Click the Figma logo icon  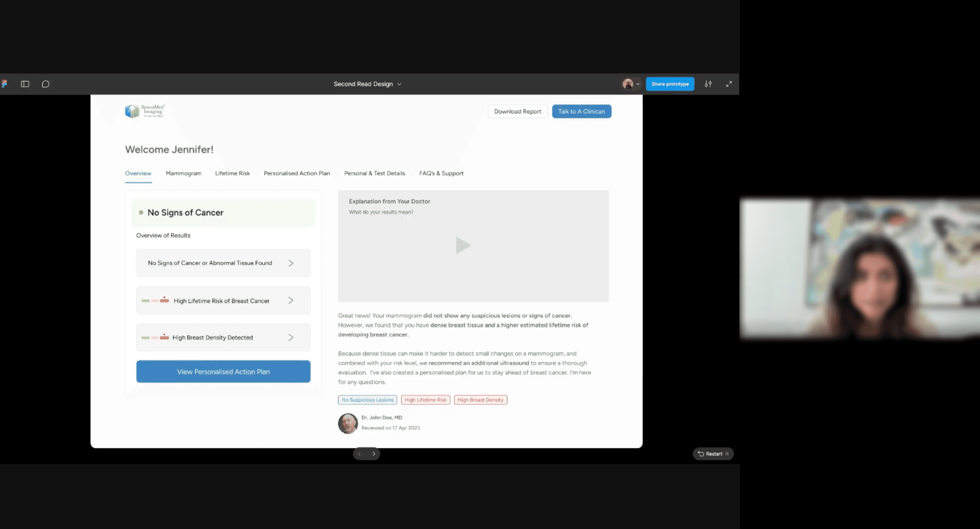click(5, 84)
